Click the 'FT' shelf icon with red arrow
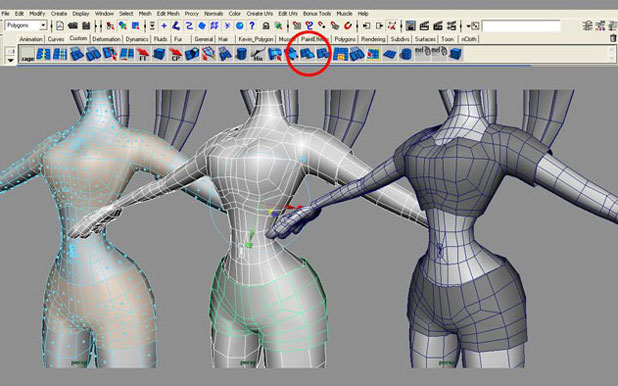The image size is (618, 386). 143,54
